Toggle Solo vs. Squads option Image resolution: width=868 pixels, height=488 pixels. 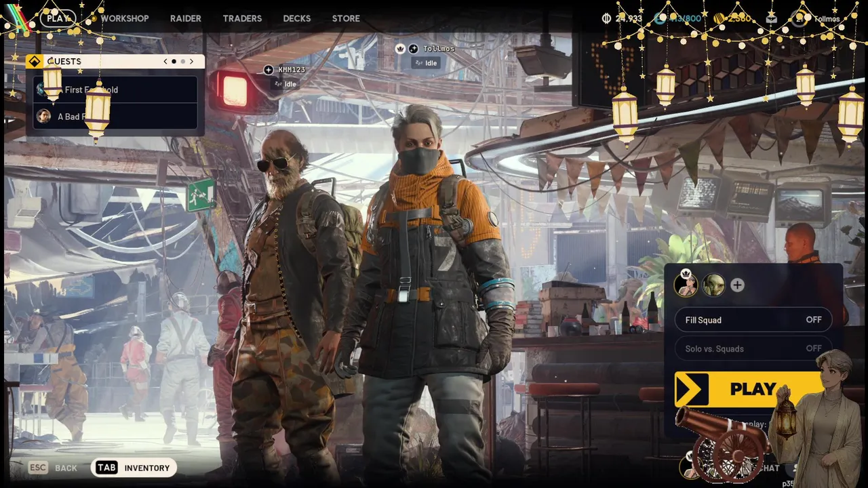(x=753, y=348)
